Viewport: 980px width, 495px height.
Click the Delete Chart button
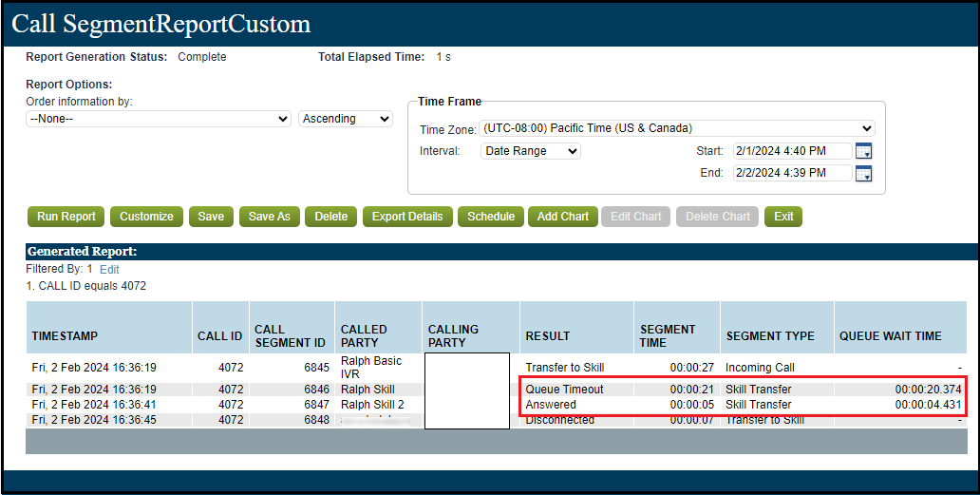717,217
